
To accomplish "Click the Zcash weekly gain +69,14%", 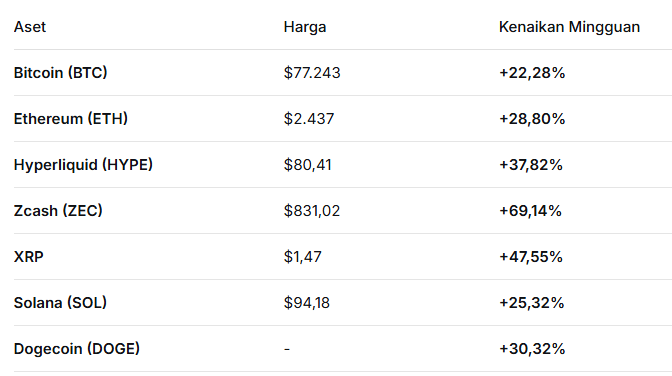I will [x=530, y=211].
